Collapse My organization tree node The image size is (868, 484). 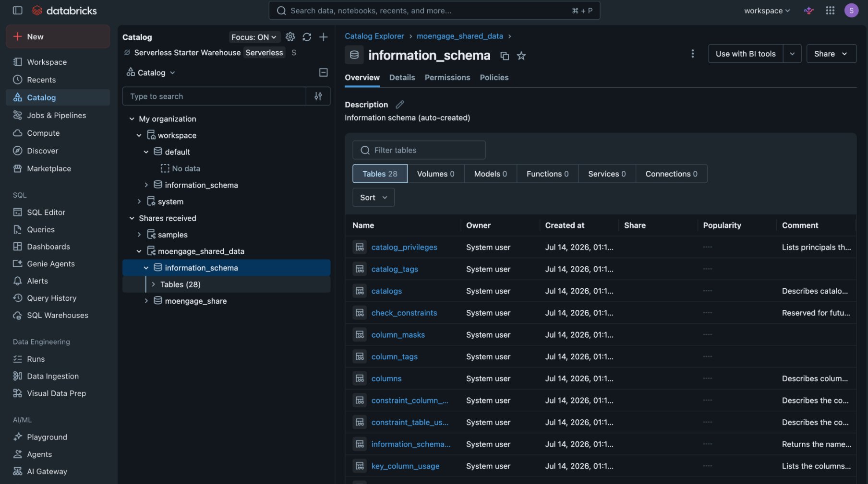pyautogui.click(x=132, y=119)
